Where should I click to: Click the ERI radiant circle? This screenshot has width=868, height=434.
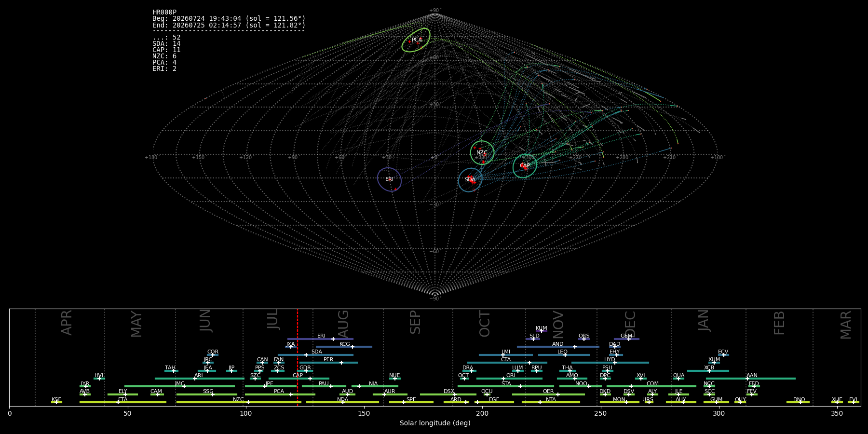(389, 179)
